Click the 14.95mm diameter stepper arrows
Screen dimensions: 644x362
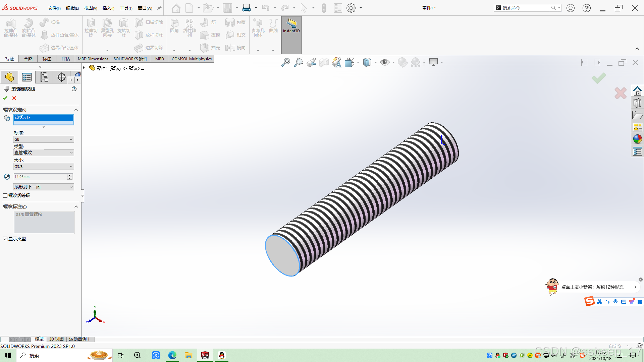click(70, 177)
